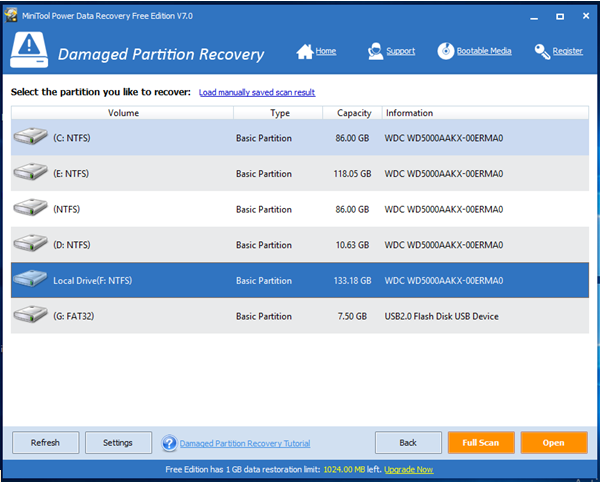Open the Register link
The image size is (600, 482).
[568, 51]
